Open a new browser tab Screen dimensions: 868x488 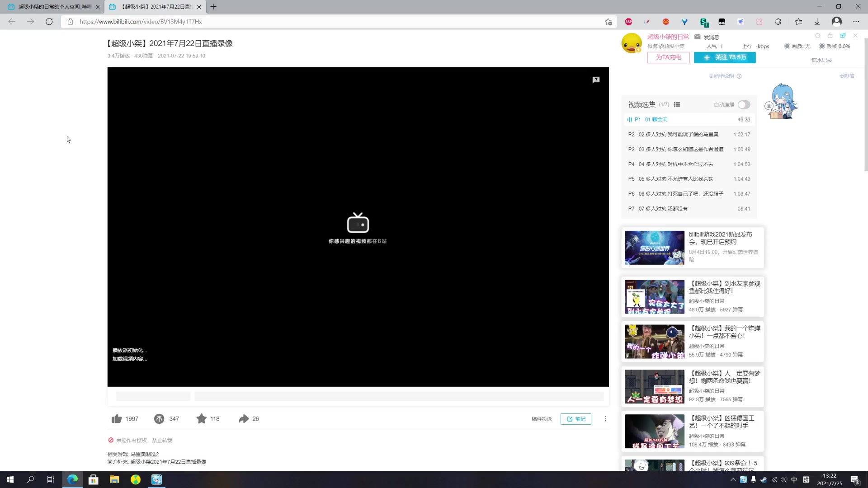click(x=213, y=7)
